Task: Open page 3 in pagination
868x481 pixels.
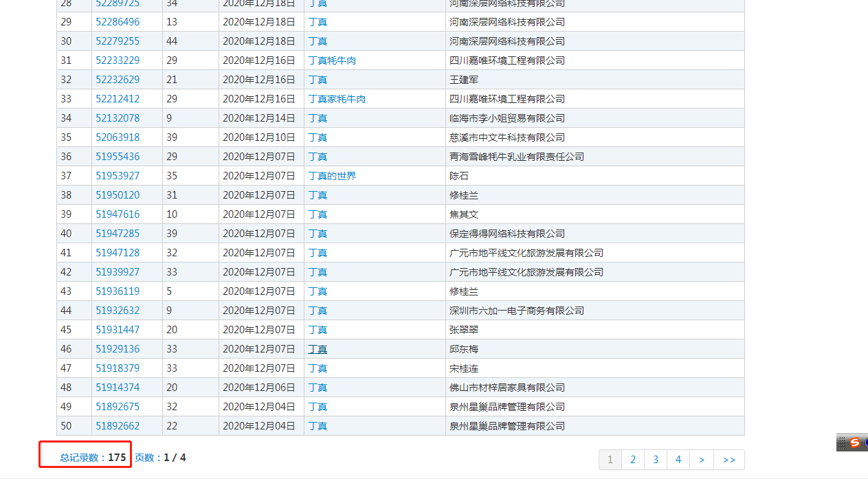Action: point(656,460)
